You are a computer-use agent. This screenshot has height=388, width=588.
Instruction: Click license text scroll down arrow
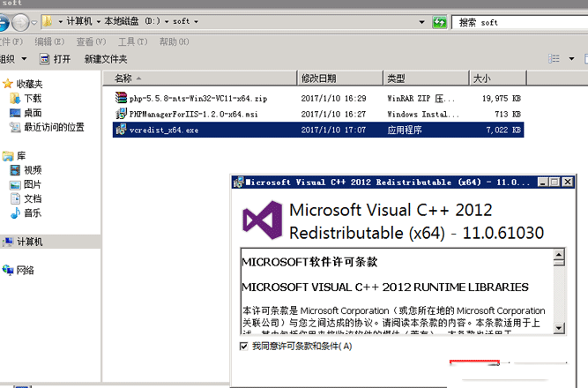point(559,328)
